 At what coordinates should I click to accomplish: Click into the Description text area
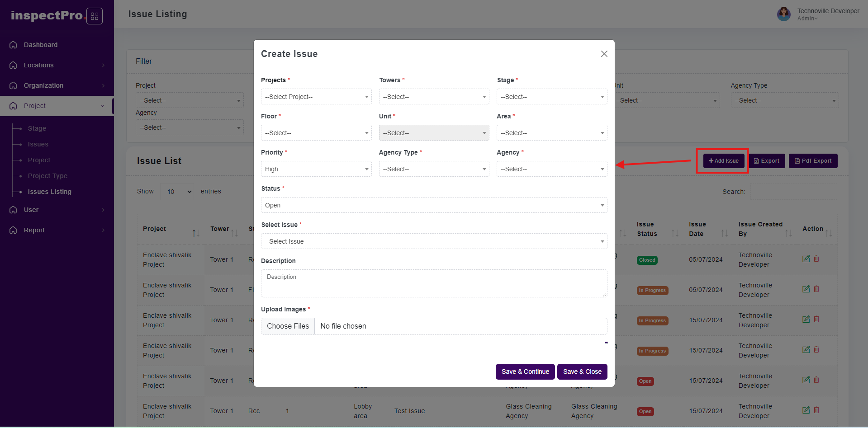point(433,284)
